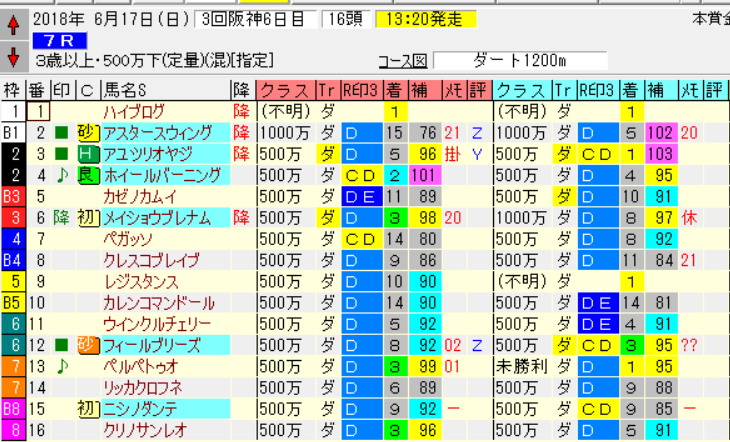730x442 pixels.
Task: Click the pink 101 value in ホイールバーニング row
Action: tap(425, 175)
